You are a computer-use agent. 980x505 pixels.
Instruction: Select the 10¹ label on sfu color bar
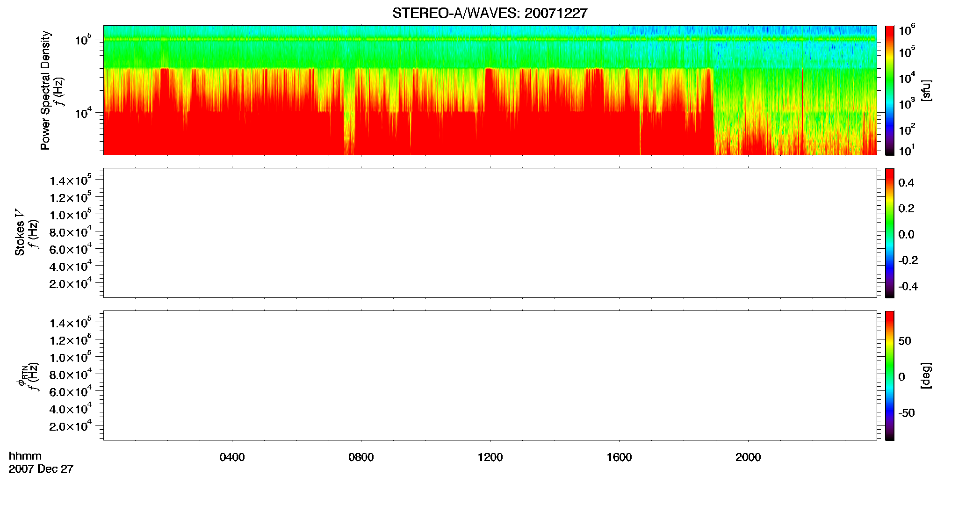click(x=906, y=150)
